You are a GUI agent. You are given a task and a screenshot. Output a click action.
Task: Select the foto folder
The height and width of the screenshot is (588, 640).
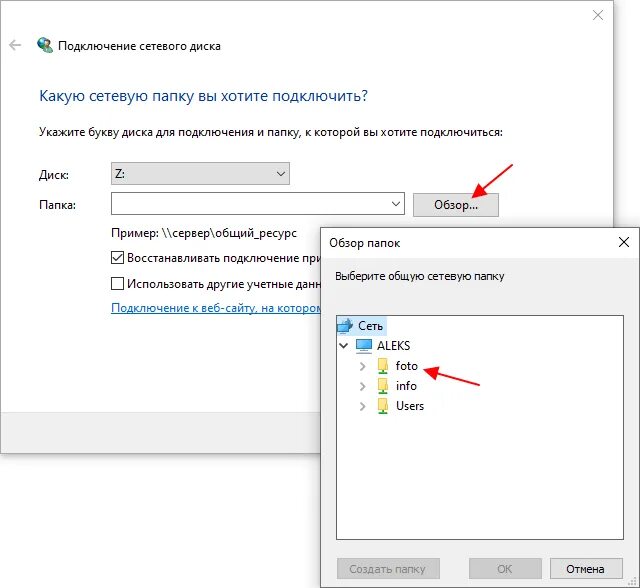coord(407,366)
